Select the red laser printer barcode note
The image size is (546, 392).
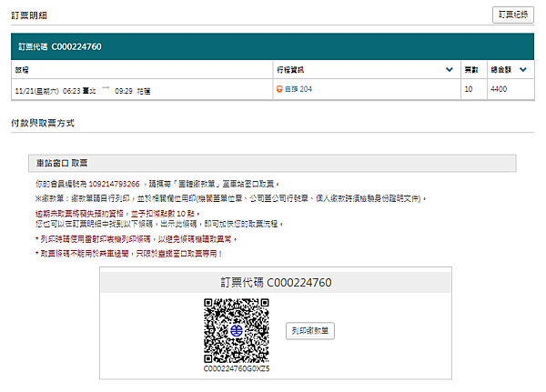point(136,239)
